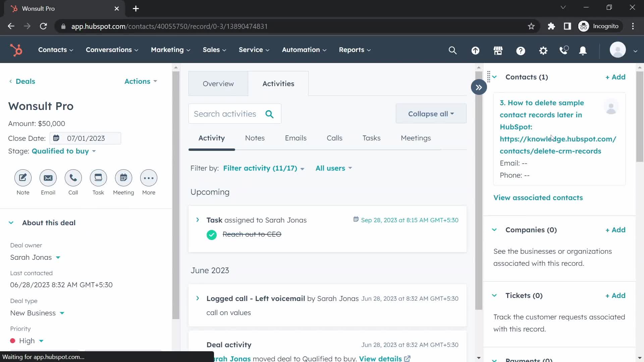Schedule a Meeting with the calendar icon
644x362 pixels.
[x=123, y=178]
